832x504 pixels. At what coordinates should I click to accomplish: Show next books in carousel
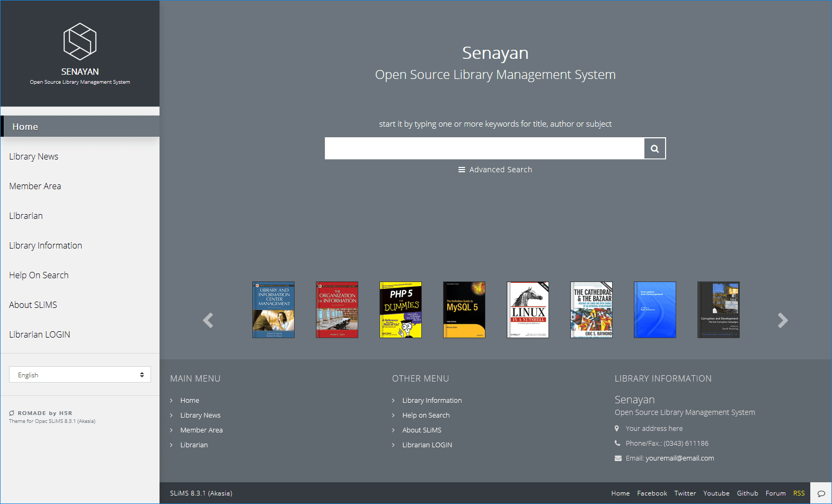(x=783, y=320)
